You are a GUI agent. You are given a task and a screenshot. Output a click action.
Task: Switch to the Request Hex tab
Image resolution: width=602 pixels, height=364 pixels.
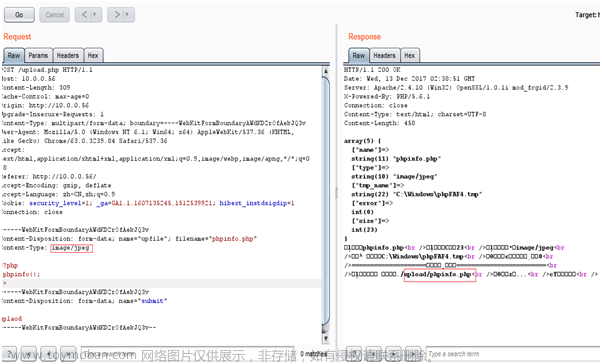[x=93, y=56]
